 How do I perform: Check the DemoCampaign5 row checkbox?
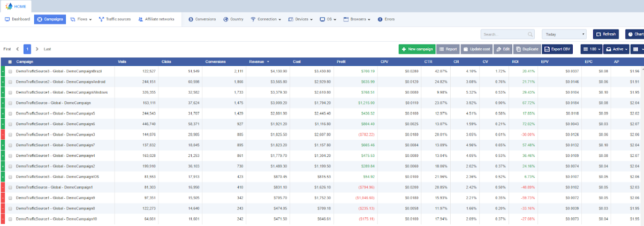point(10,114)
